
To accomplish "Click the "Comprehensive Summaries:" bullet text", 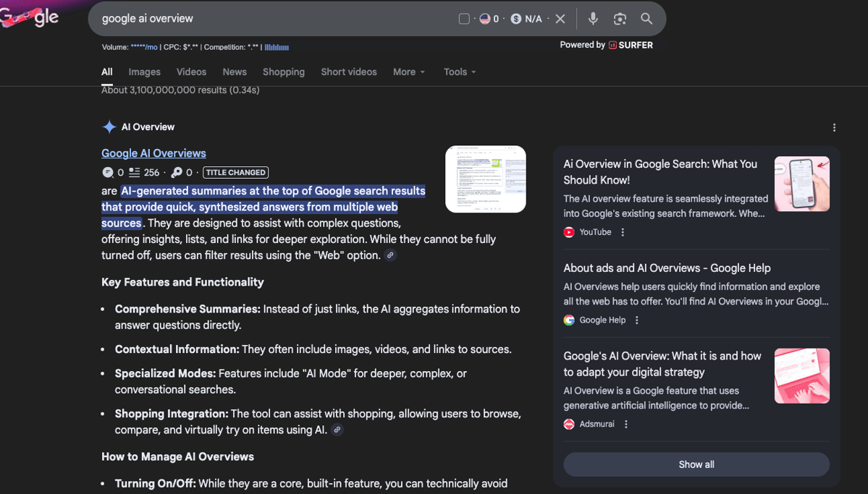I will 187,310.
